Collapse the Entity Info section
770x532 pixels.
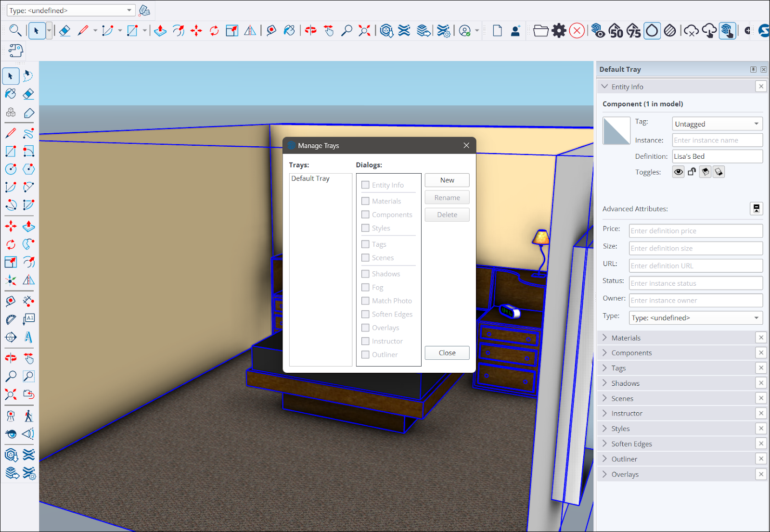(x=605, y=86)
